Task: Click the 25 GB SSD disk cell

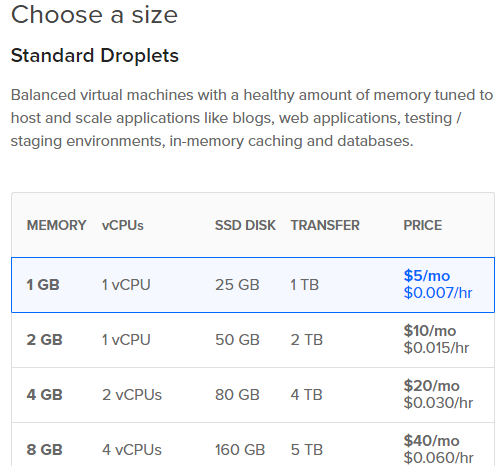Action: (x=237, y=285)
